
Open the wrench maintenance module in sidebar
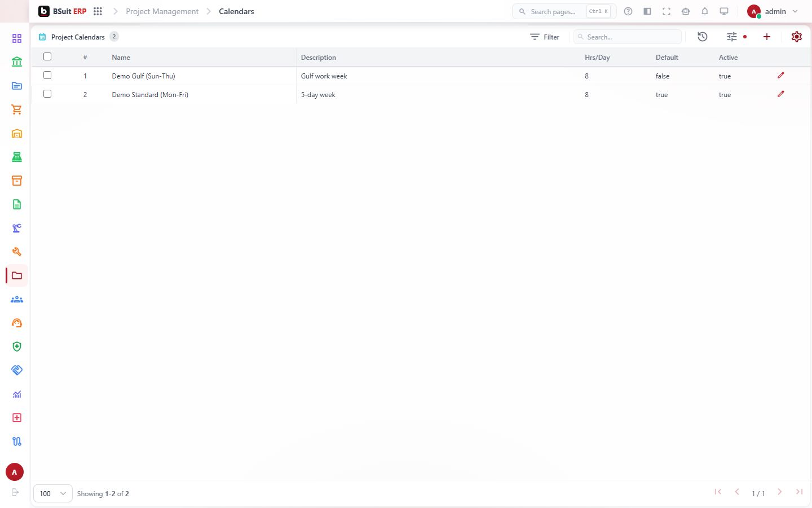pyautogui.click(x=17, y=252)
